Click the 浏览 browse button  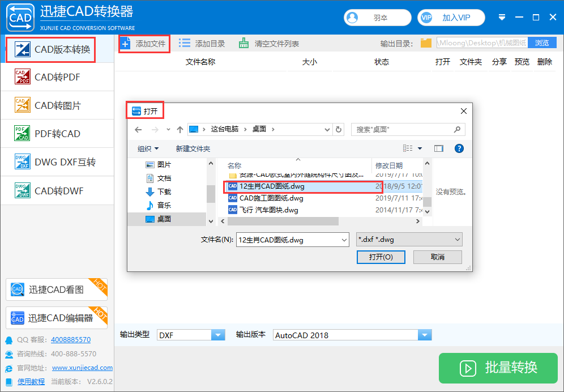pyautogui.click(x=542, y=43)
